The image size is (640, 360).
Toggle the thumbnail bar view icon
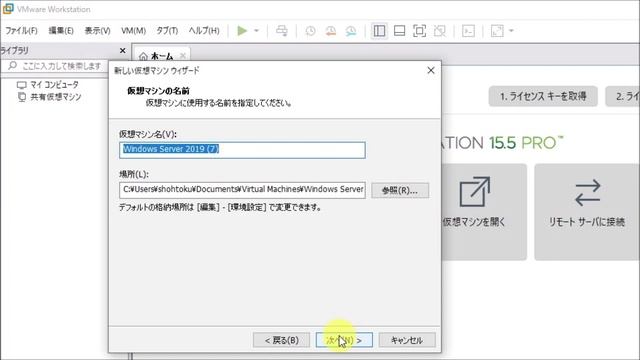pyautogui.click(x=399, y=31)
